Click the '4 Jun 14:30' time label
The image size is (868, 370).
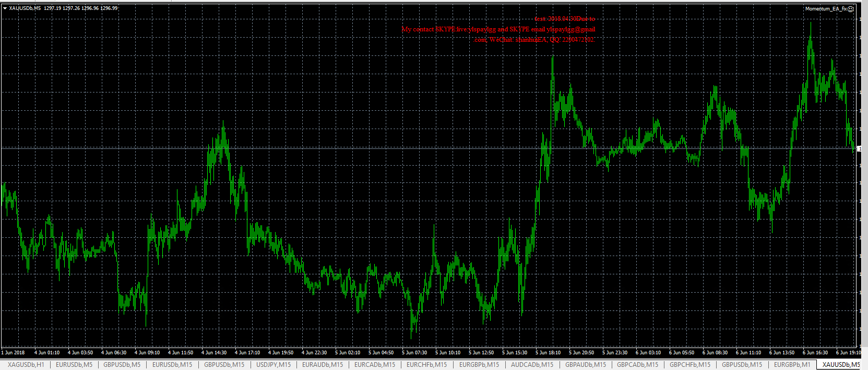(x=214, y=353)
